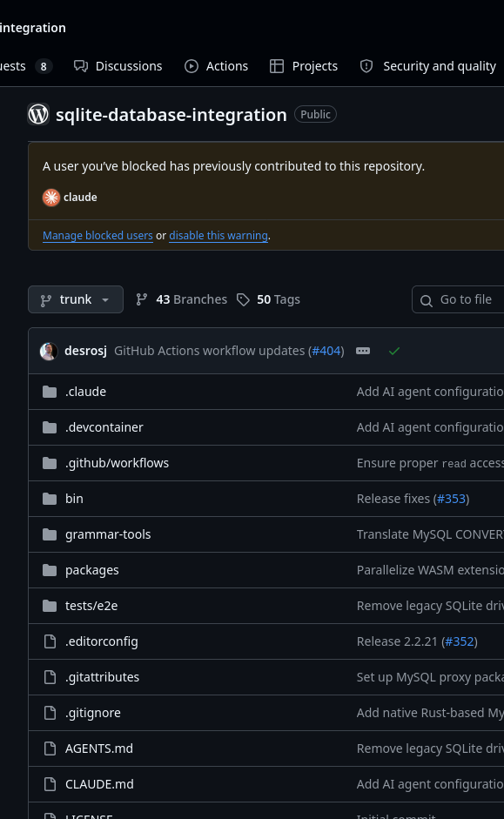Open Manage blocked users link
The width and height of the screenshot is (504, 819).
(97, 236)
